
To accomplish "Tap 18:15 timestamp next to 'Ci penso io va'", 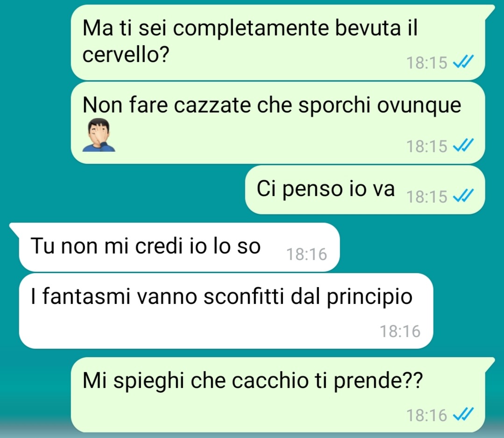I will [x=427, y=196].
